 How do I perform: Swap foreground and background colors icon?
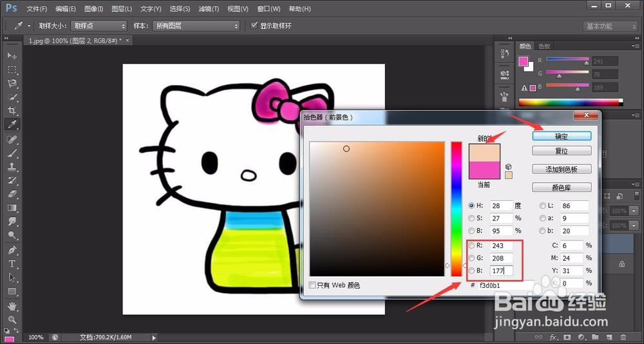(x=17, y=330)
